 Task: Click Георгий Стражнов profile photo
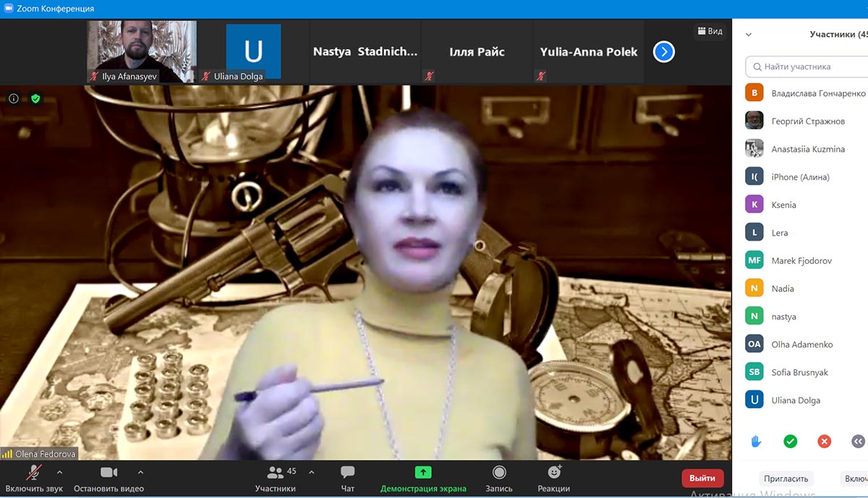pos(754,121)
